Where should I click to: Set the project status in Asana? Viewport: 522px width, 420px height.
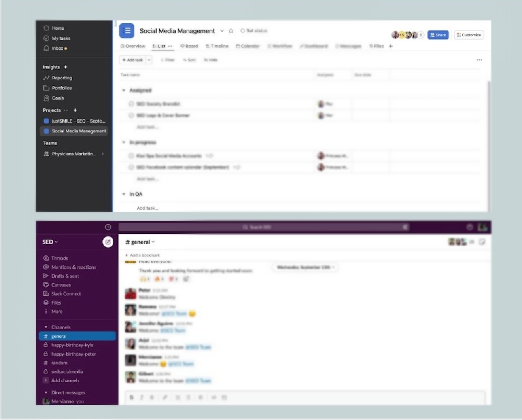(x=254, y=31)
